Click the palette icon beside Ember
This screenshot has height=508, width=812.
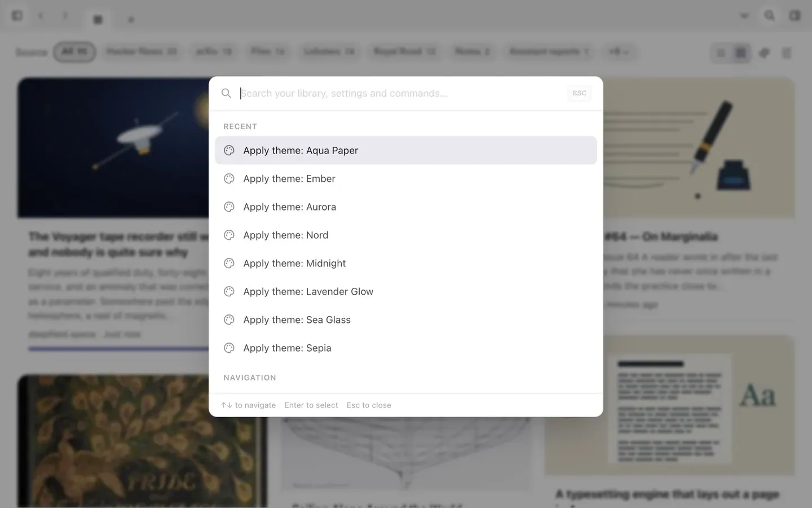tap(229, 178)
